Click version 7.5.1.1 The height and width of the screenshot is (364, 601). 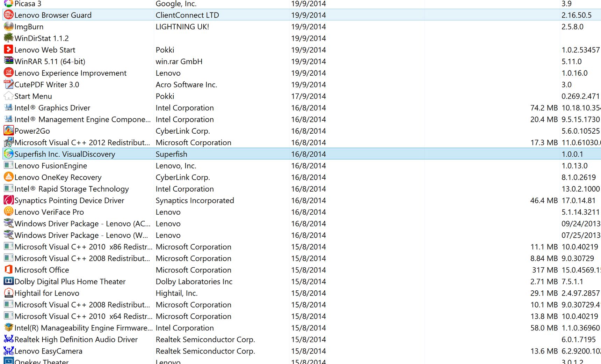[x=572, y=281]
